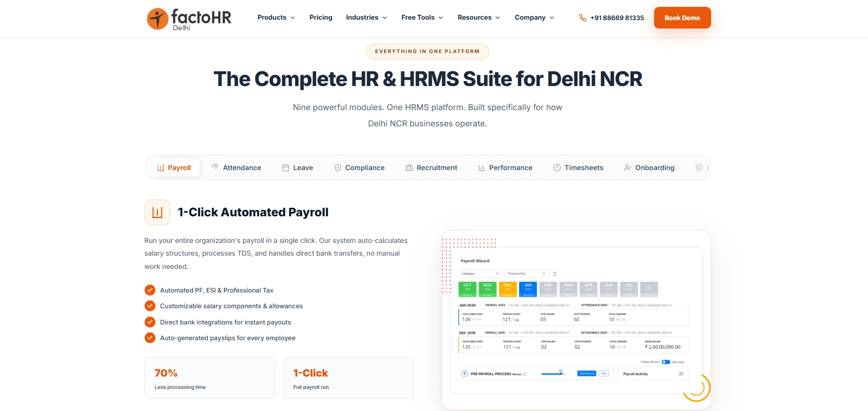The width and height of the screenshot is (868, 411).
Task: Select the grey FEB month tile
Action: (548, 289)
